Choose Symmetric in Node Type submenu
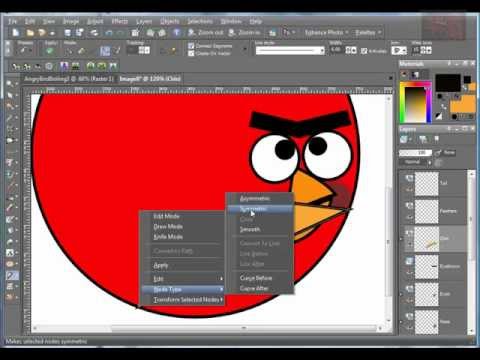The height and width of the screenshot is (360, 480). tap(259, 209)
